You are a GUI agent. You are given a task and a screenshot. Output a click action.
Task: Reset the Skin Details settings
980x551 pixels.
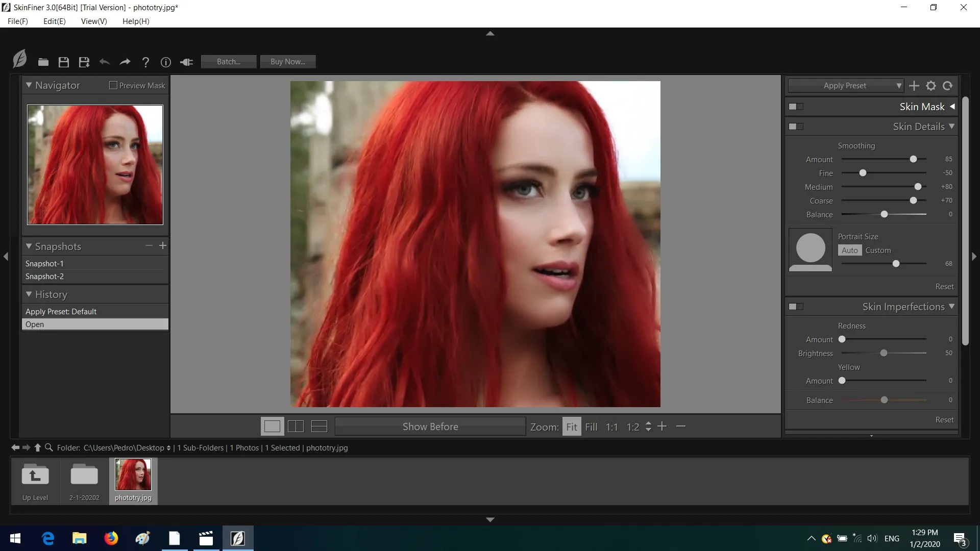(x=944, y=287)
